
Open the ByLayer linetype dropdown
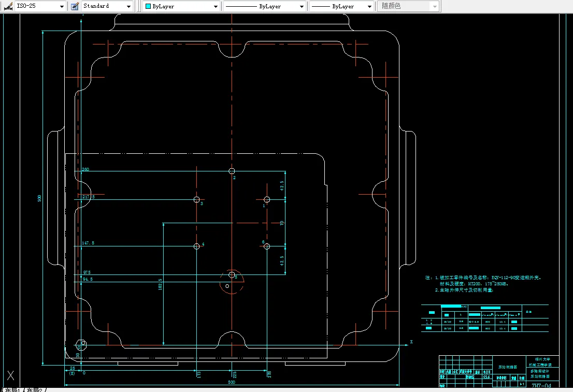pos(302,7)
